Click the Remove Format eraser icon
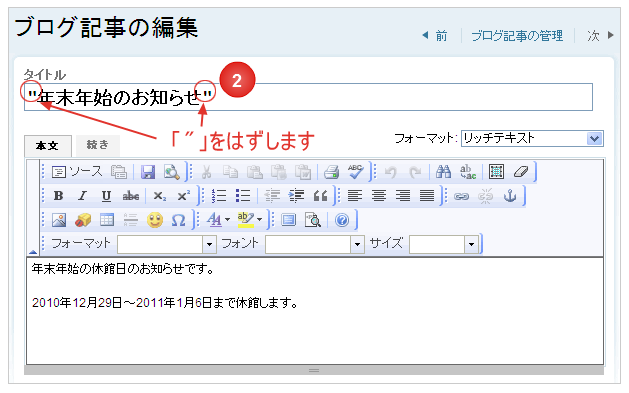This screenshot has height=393, width=629. 521,172
